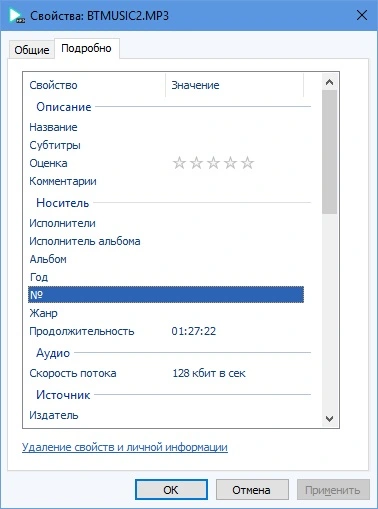
Task: Click the Применить button
Action: (333, 490)
